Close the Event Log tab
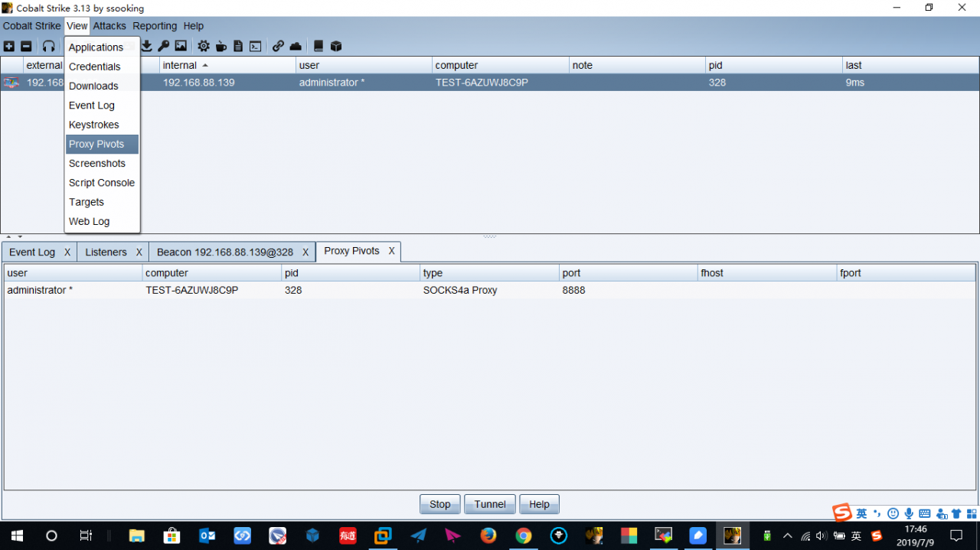The height and width of the screenshot is (550, 980). click(67, 252)
